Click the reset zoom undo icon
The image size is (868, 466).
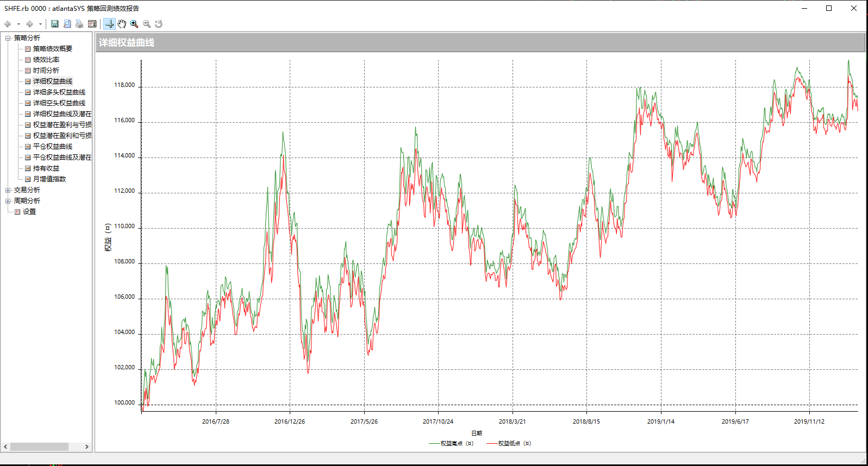point(159,24)
